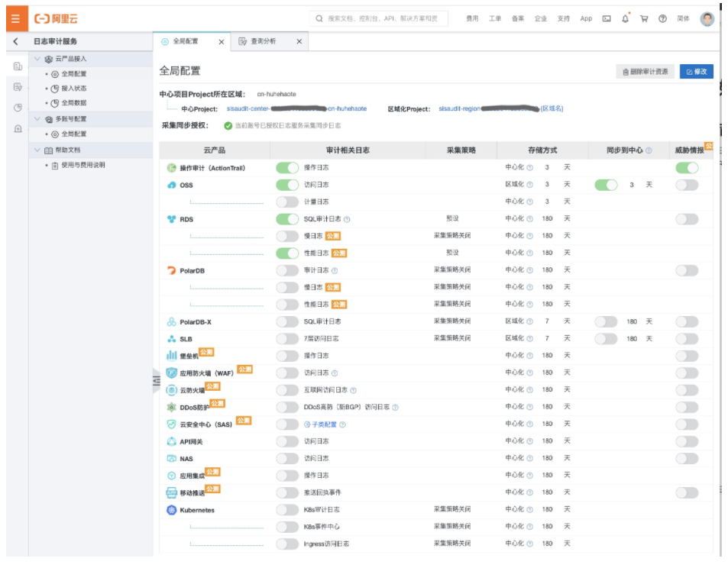Open the 费用 top menu

click(x=472, y=18)
